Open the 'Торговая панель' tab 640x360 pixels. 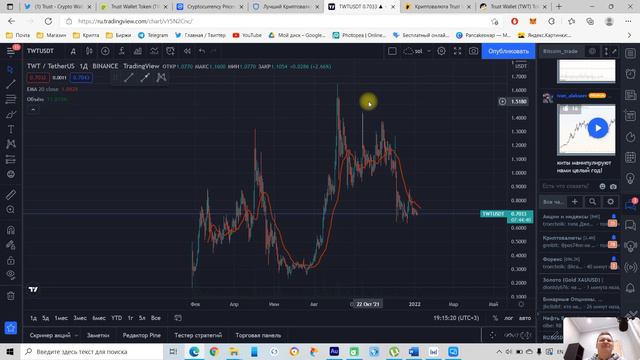pos(258,336)
